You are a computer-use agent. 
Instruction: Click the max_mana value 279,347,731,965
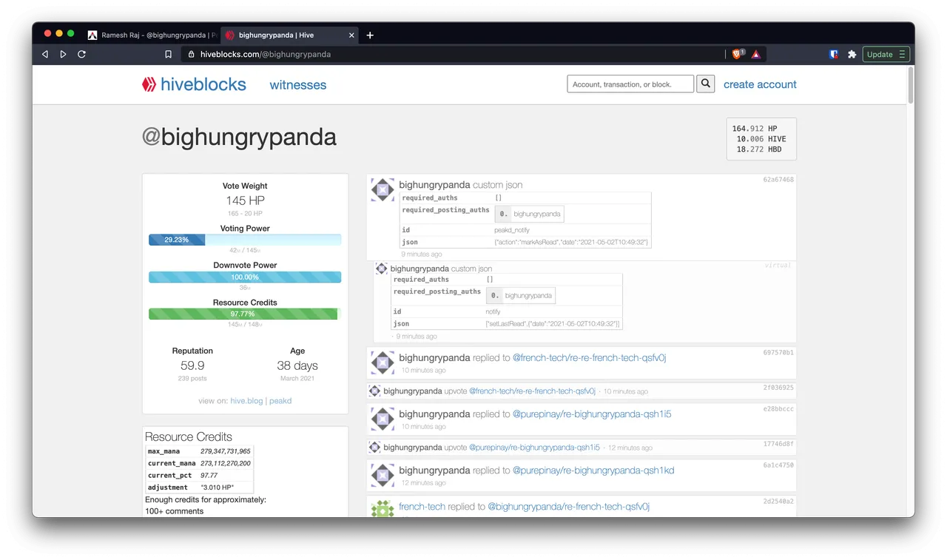coord(226,451)
